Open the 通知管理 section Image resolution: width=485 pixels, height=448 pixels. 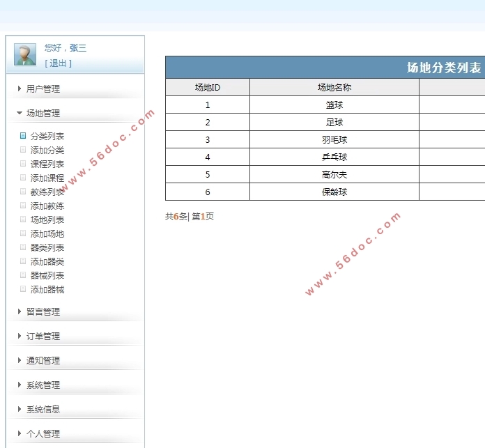point(43,360)
